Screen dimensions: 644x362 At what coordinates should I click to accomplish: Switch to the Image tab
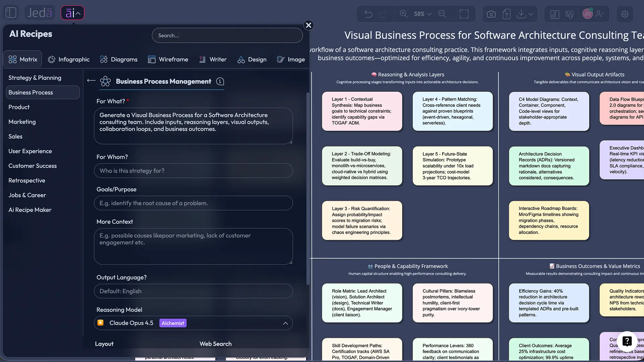point(291,59)
